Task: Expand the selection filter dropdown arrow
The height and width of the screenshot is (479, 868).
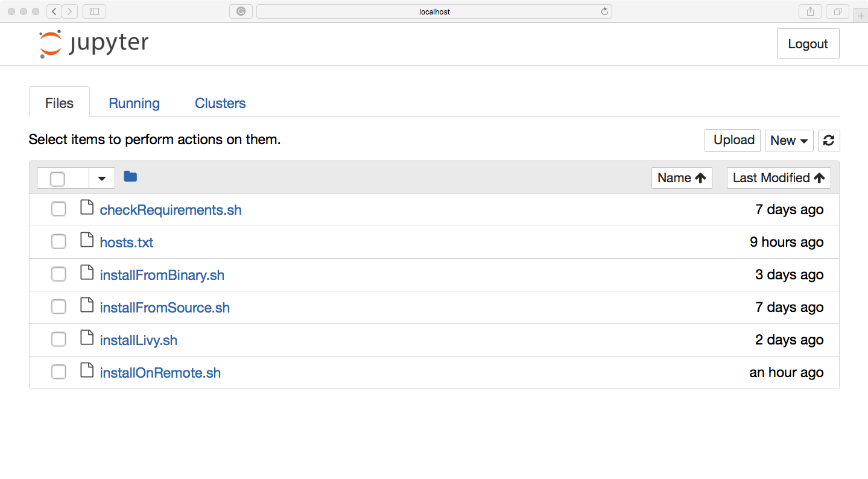Action: (x=102, y=179)
